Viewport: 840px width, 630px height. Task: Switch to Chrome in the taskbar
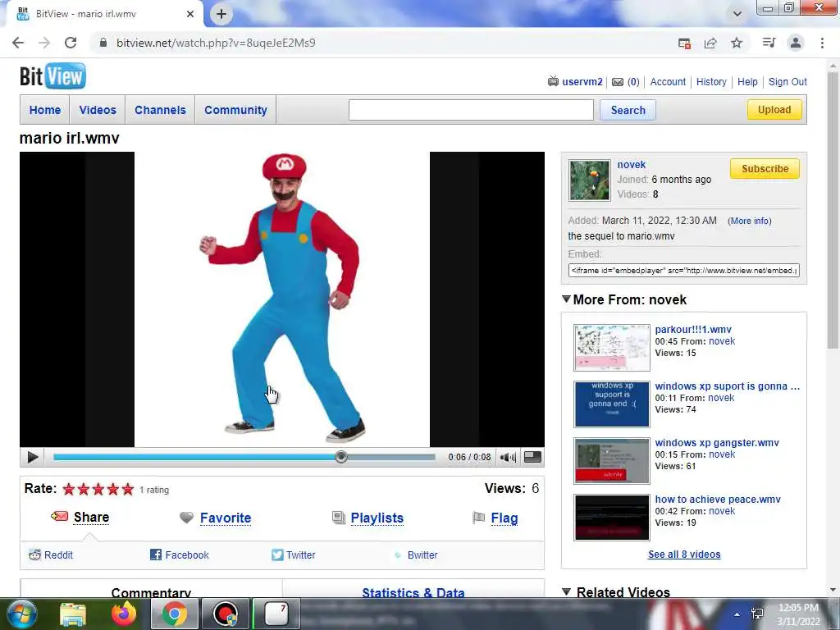175,614
